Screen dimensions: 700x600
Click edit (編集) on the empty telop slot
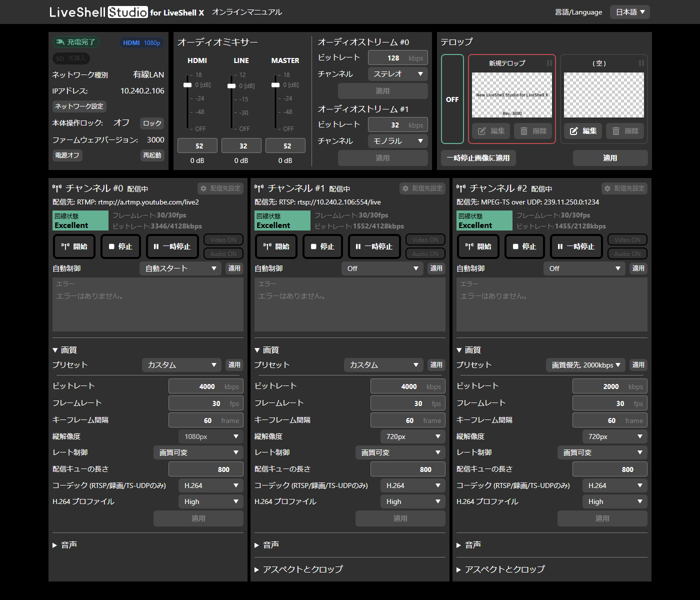click(x=583, y=131)
